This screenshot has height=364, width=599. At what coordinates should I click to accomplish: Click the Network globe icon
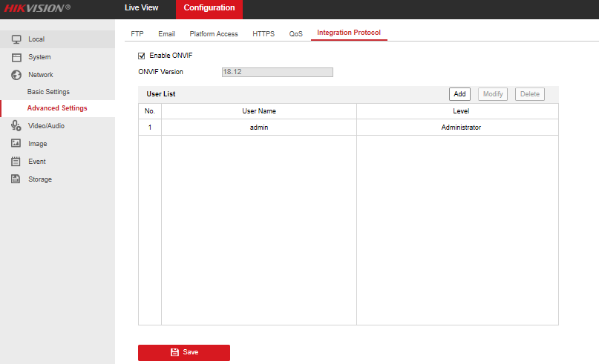(16, 75)
